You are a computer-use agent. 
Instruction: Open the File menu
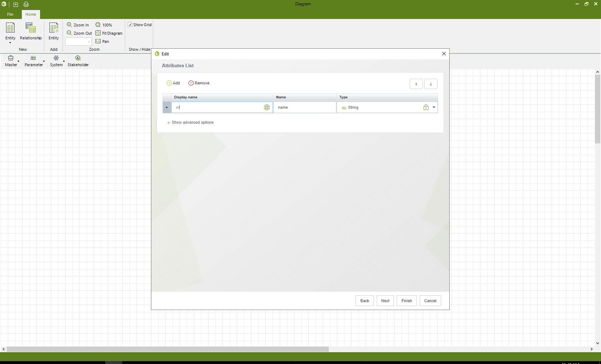click(x=10, y=14)
